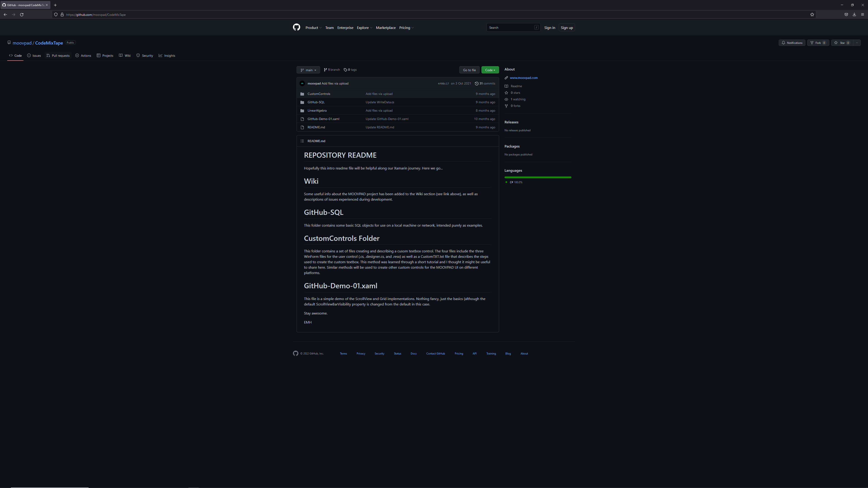Viewport: 868px width, 488px height.
Task: Open Pocket save icon in toolbar
Action: pos(846,14)
